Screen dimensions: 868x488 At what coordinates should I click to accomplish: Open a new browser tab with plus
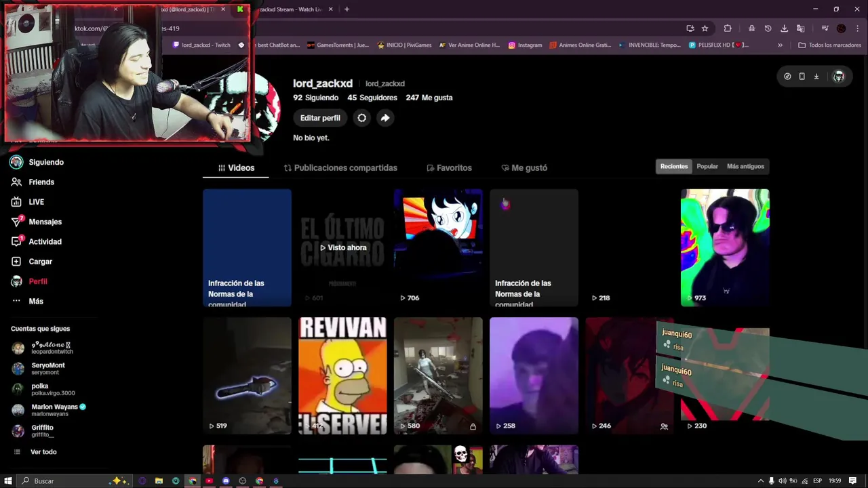tap(347, 9)
